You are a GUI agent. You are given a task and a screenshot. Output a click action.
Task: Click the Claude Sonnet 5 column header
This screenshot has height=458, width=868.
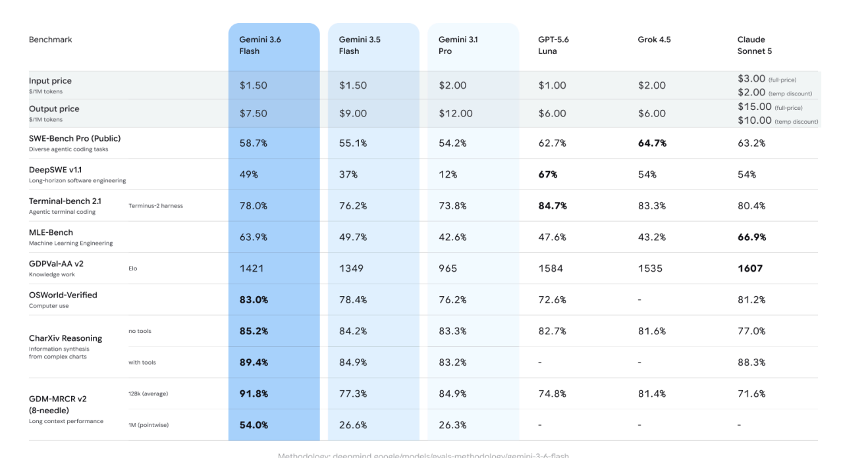pos(755,45)
